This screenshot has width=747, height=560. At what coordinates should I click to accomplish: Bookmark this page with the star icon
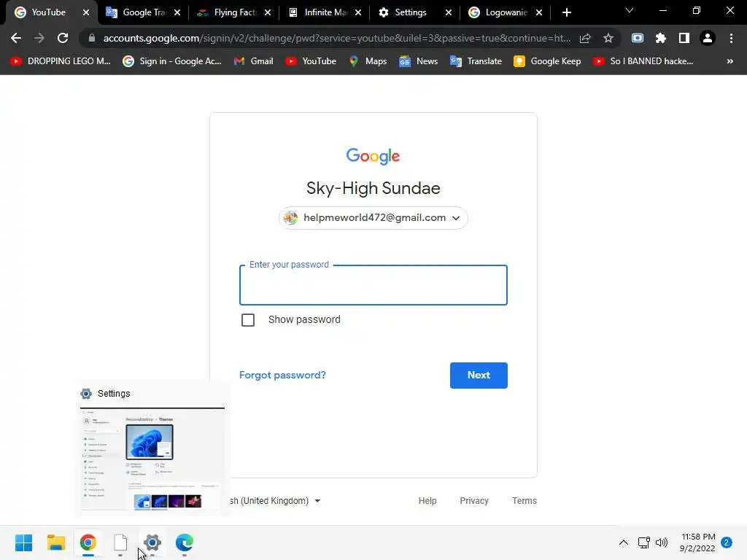click(x=608, y=38)
